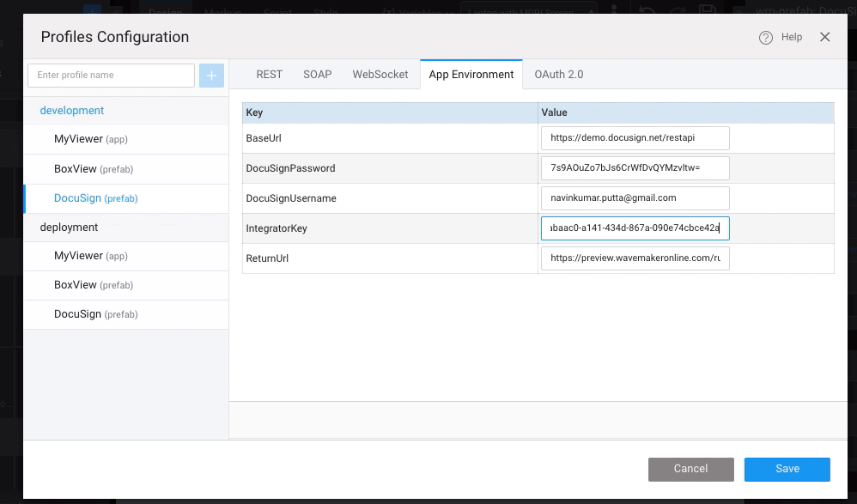Select the development profile
Viewport: 857px width, 504px height.
click(x=72, y=111)
